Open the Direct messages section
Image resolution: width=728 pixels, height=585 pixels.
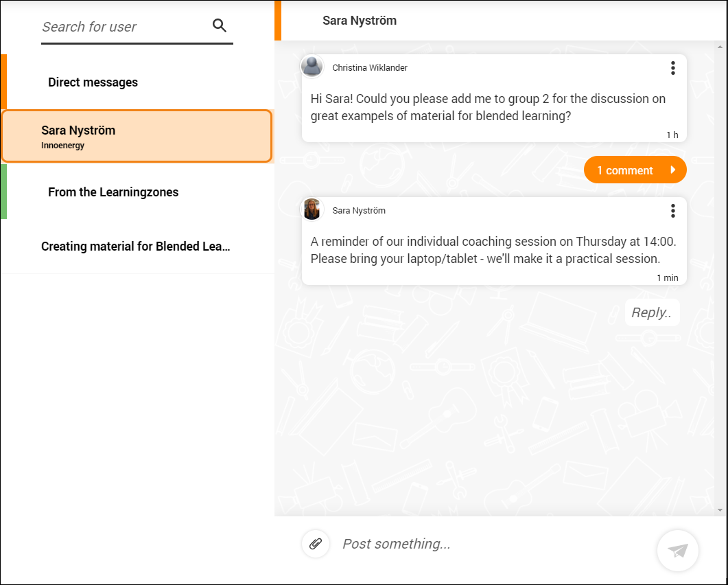click(x=93, y=82)
